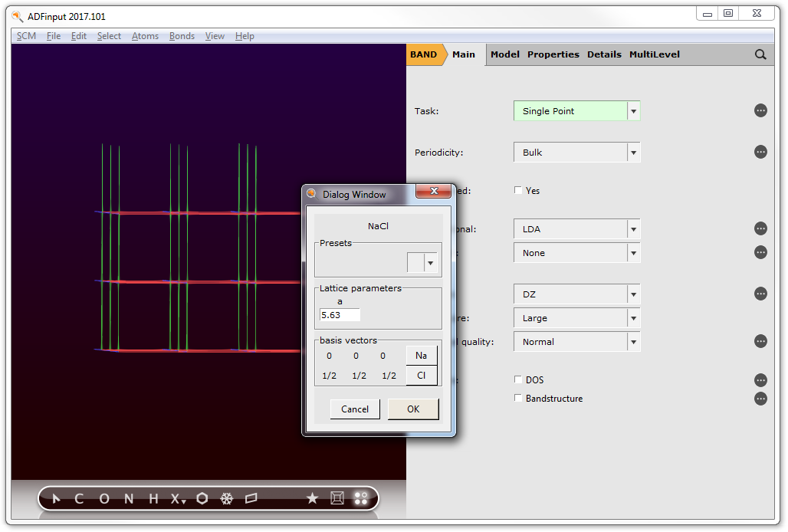Click the benzene ring structure tool
Image resolution: width=788 pixels, height=532 pixels.
click(x=202, y=499)
